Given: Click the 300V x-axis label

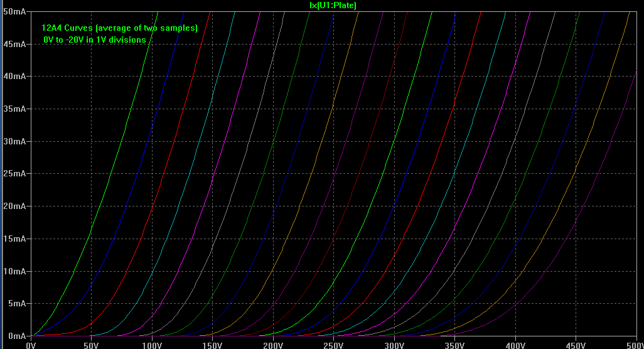Looking at the screenshot, I should (x=394, y=345).
